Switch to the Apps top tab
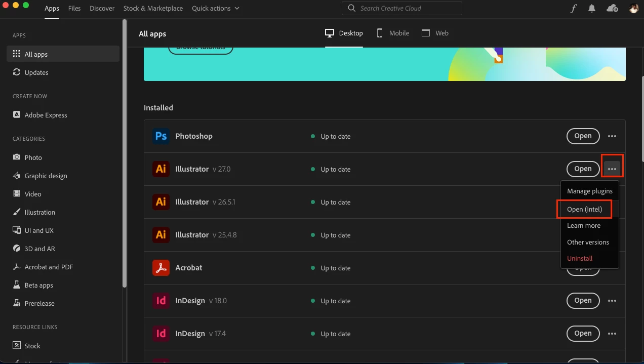This screenshot has width=644, height=364. (x=52, y=9)
